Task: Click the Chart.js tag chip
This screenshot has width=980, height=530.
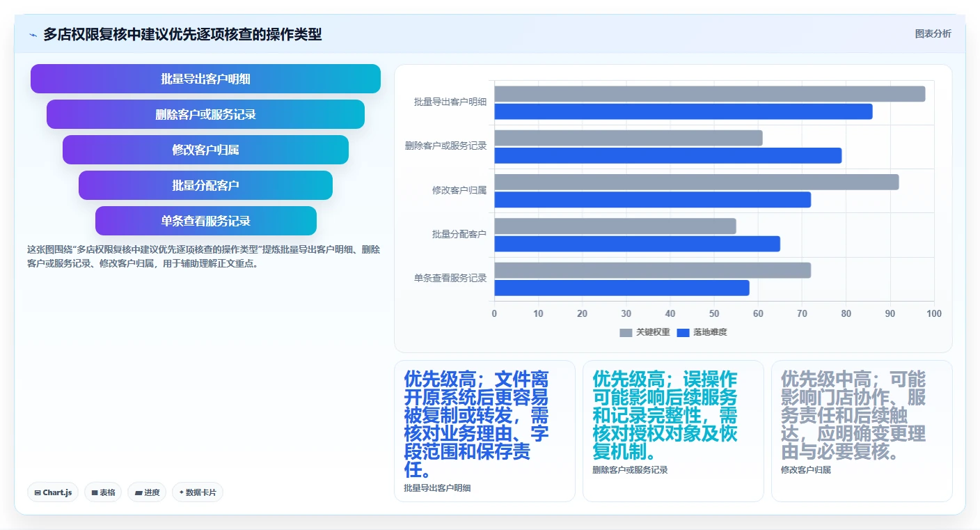Action: pyautogui.click(x=53, y=492)
